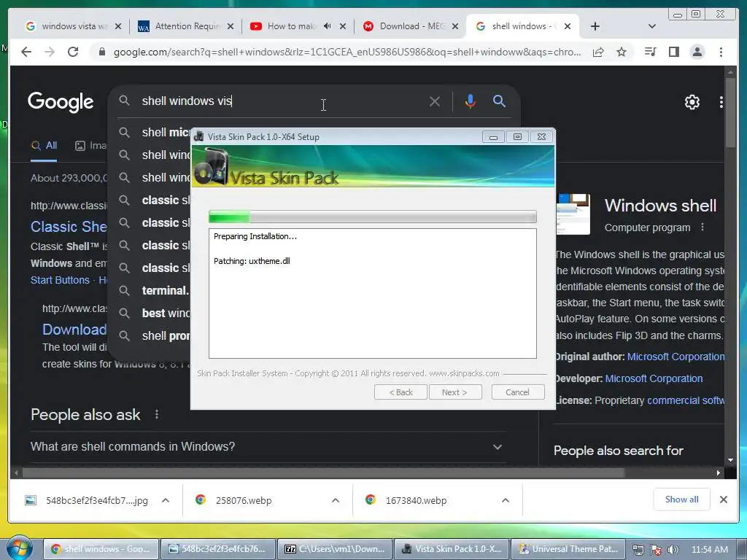Click the browser forward arrow
The height and width of the screenshot is (560, 747).
click(49, 52)
